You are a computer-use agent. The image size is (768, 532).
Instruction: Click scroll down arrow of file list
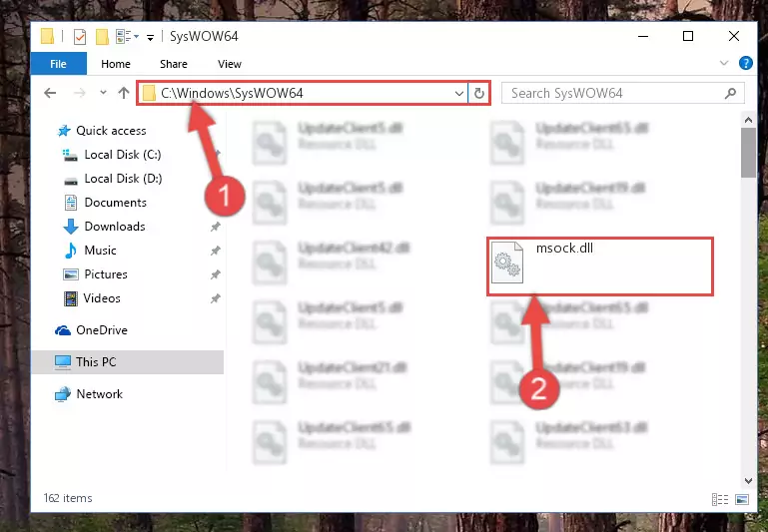click(748, 481)
